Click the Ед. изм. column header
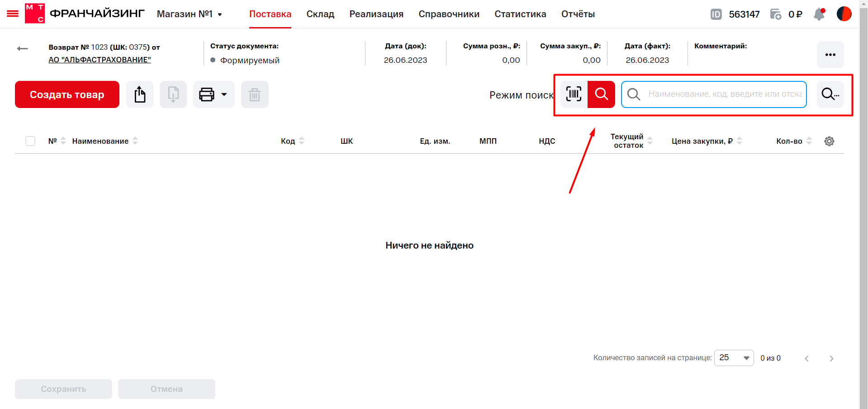The height and width of the screenshot is (409, 868). coord(435,141)
